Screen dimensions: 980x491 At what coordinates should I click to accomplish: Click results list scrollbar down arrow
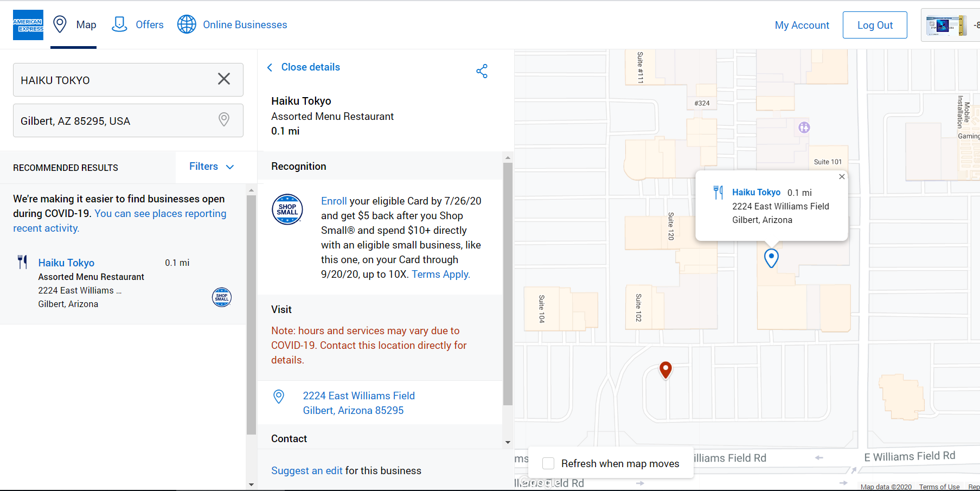[x=251, y=484]
